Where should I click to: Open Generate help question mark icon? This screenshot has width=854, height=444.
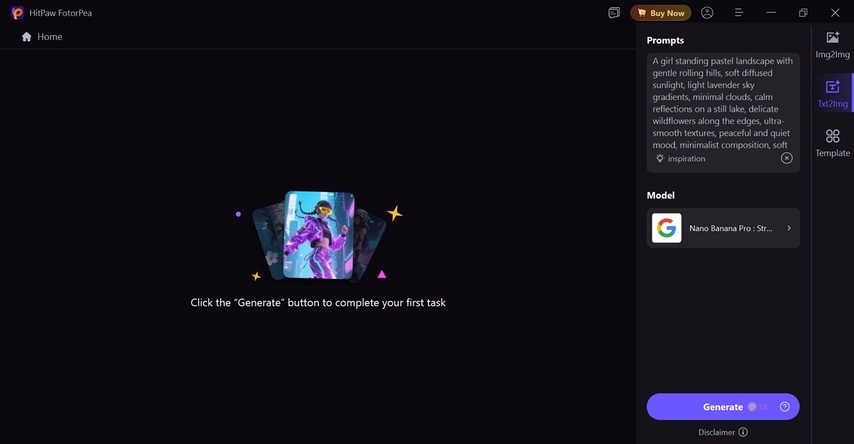[784, 406]
